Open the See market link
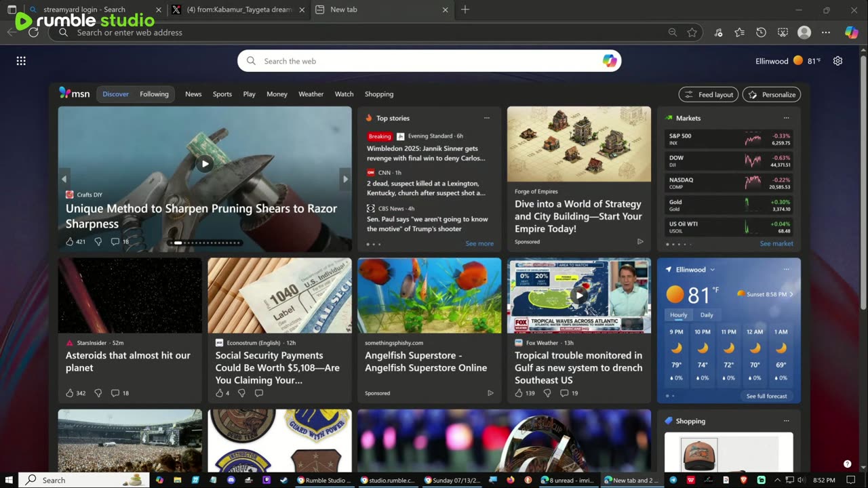Image resolution: width=868 pixels, height=488 pixels. [x=776, y=243]
